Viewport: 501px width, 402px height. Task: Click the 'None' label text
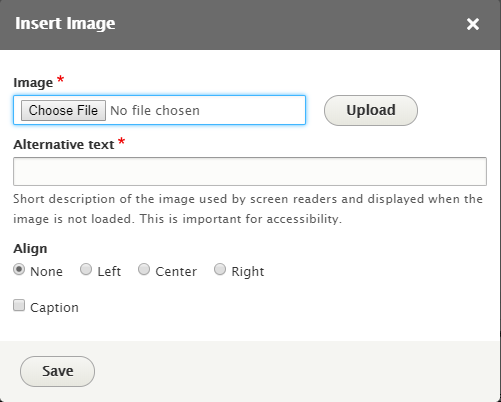click(x=46, y=271)
